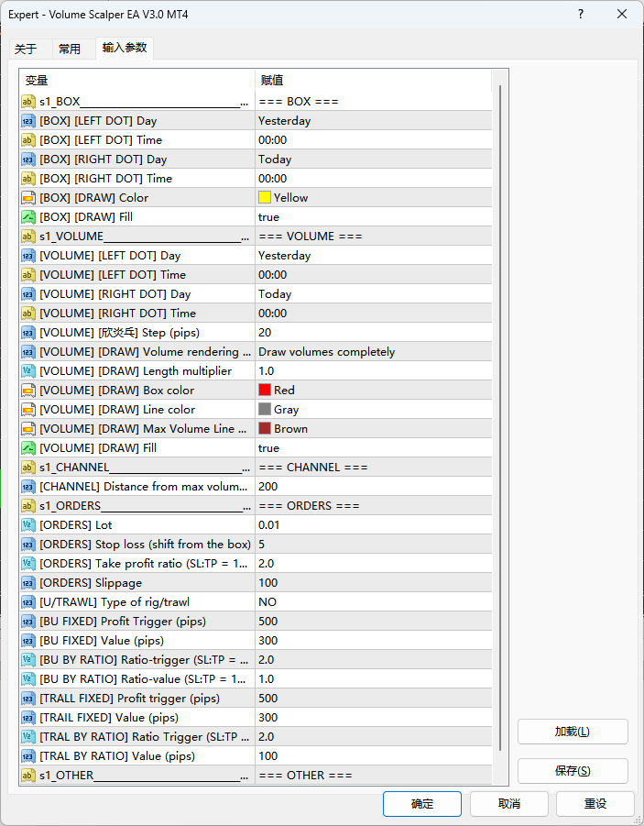The image size is (644, 826).
Task: Click the 加载(L) button
Action: click(573, 732)
